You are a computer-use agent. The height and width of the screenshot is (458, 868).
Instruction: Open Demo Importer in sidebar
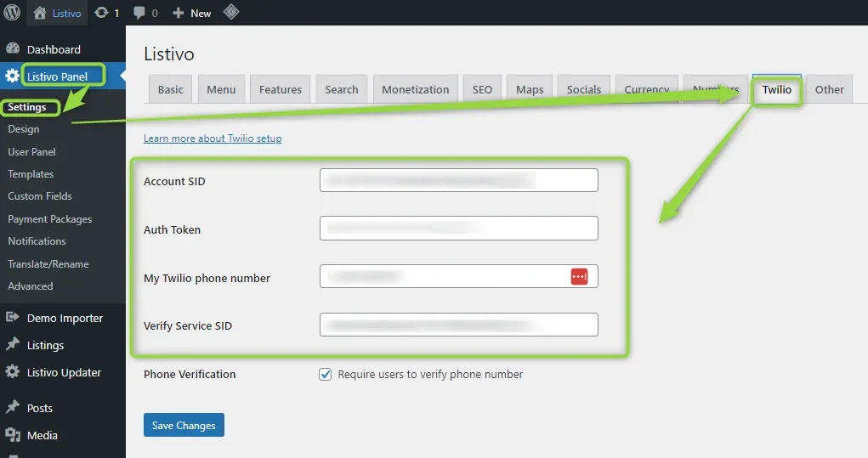click(63, 318)
